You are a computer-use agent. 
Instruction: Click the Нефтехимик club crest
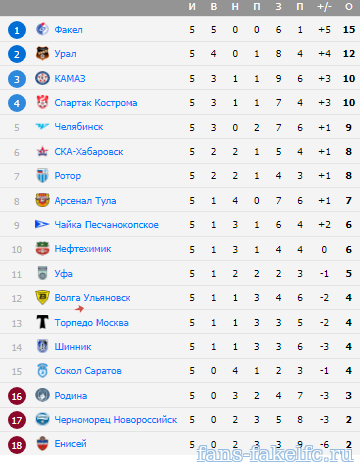tap(42, 249)
